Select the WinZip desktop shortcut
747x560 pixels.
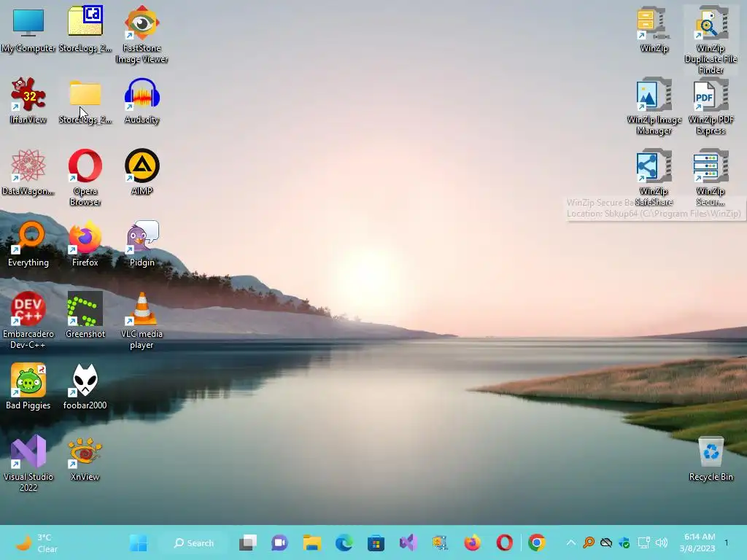coord(654,30)
